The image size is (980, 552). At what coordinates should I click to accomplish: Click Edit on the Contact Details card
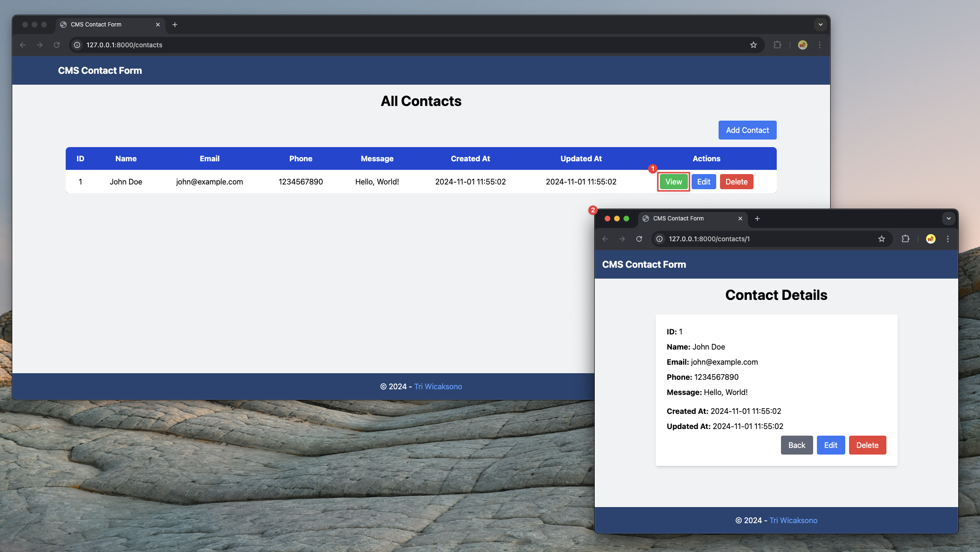pyautogui.click(x=830, y=445)
